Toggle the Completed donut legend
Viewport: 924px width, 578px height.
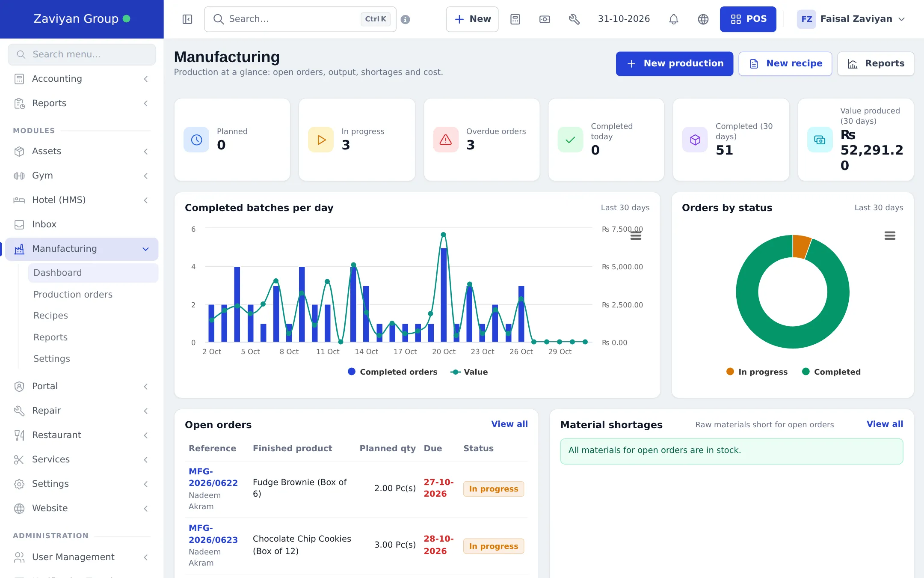tap(831, 372)
